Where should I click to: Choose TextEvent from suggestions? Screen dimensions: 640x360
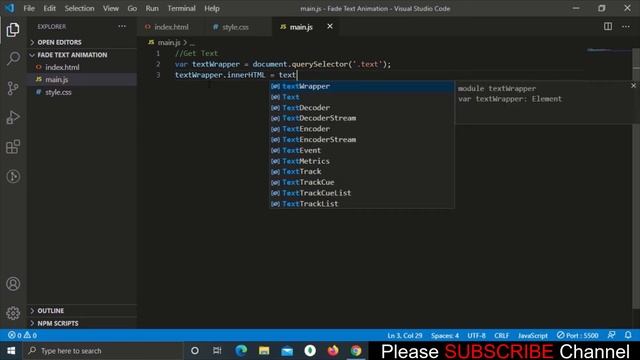361,150
